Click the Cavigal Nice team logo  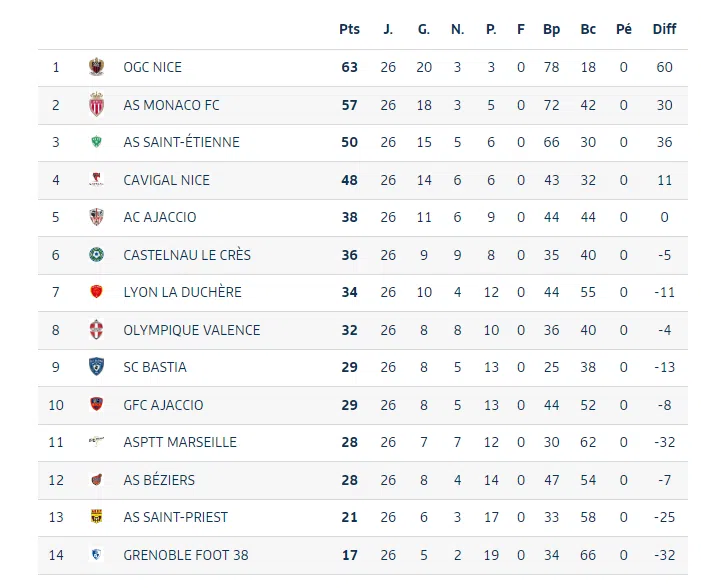click(x=96, y=180)
